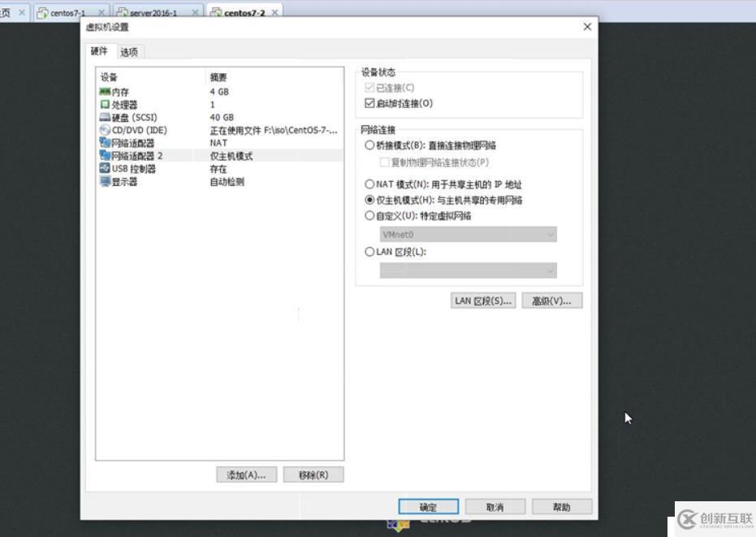Click the 摘要 column header

click(x=218, y=77)
